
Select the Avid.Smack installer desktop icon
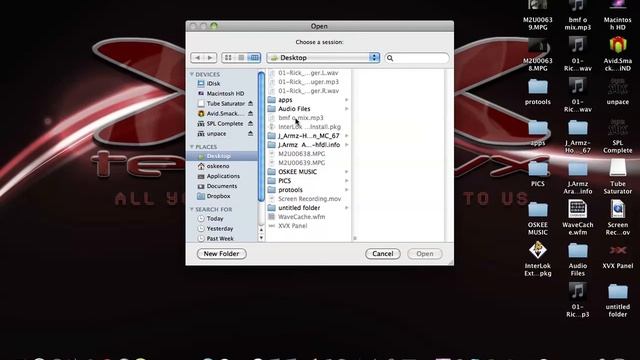(x=618, y=53)
